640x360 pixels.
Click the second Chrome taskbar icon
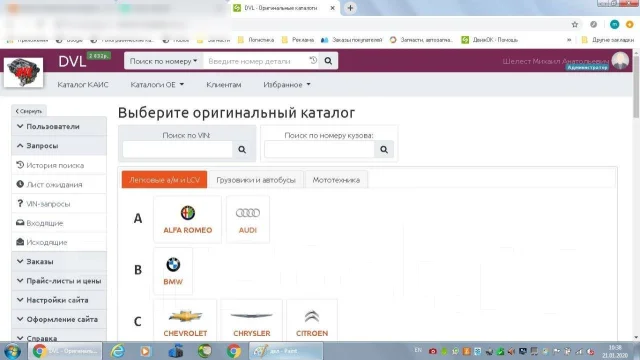(x=234, y=351)
